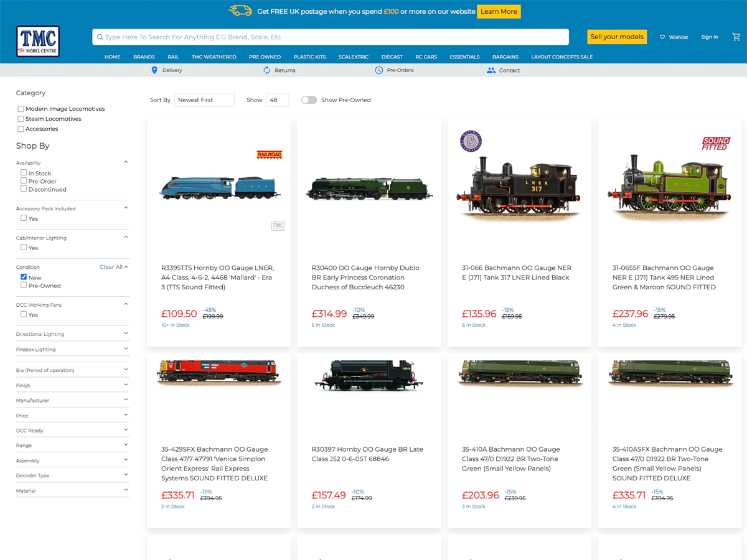747x560 pixels.
Task: Open the Show 48 items dropdown
Action: (x=278, y=100)
